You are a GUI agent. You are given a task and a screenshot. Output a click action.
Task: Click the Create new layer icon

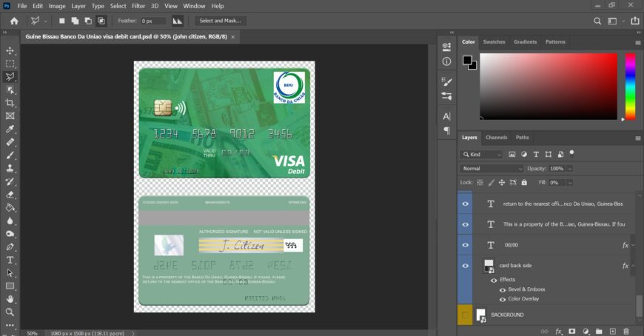(x=612, y=331)
